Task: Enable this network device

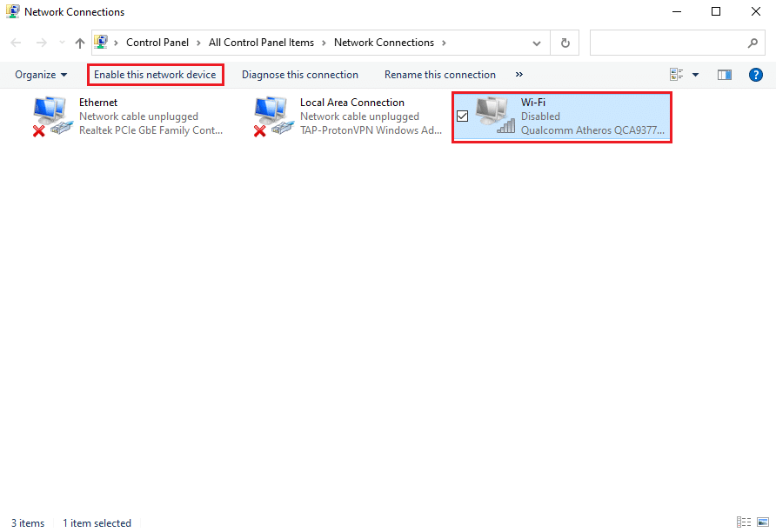Action: tap(155, 75)
